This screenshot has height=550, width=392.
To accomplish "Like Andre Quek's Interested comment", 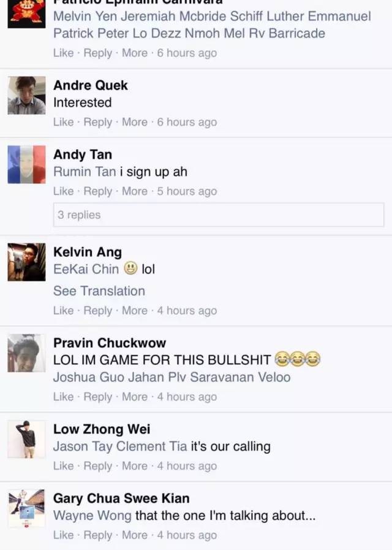I will pos(64,122).
